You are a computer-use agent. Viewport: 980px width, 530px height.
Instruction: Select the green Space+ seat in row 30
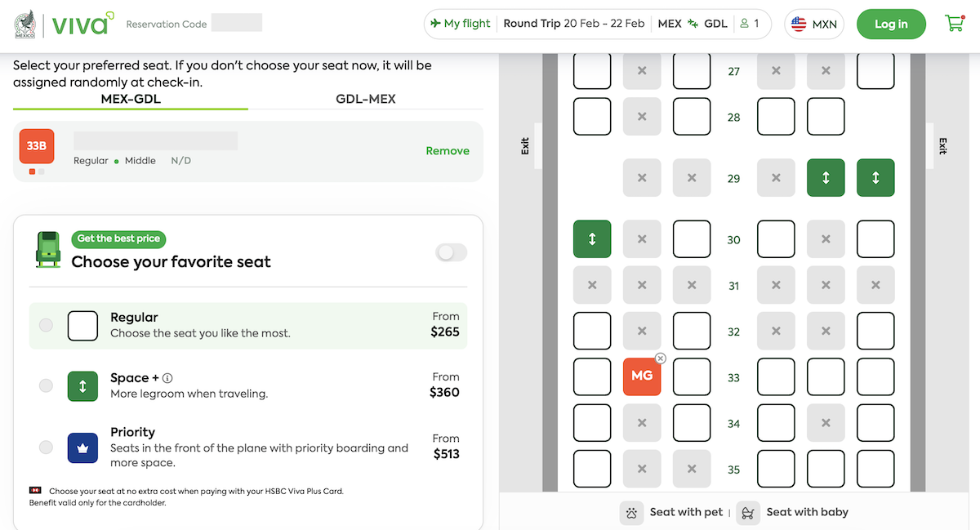591,238
